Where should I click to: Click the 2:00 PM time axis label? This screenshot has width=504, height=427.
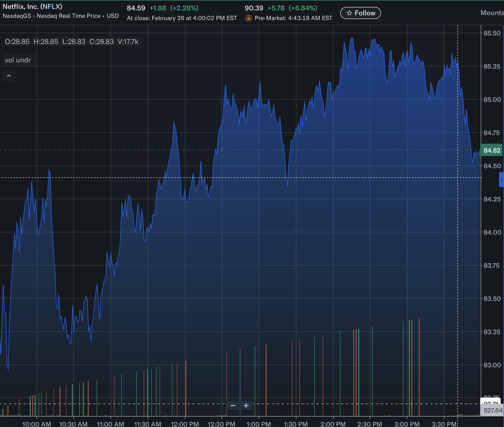click(x=333, y=424)
